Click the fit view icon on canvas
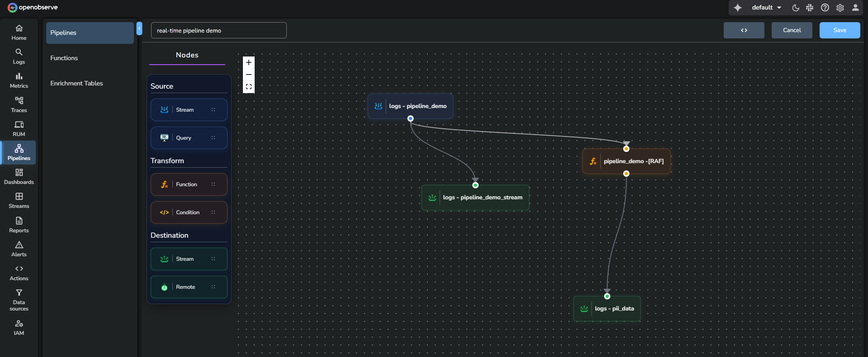 (249, 87)
